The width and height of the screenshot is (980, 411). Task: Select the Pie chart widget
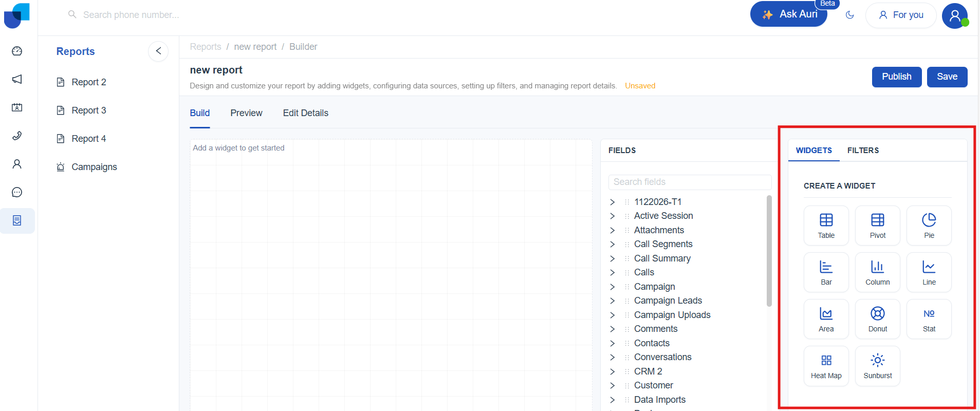coord(929,226)
